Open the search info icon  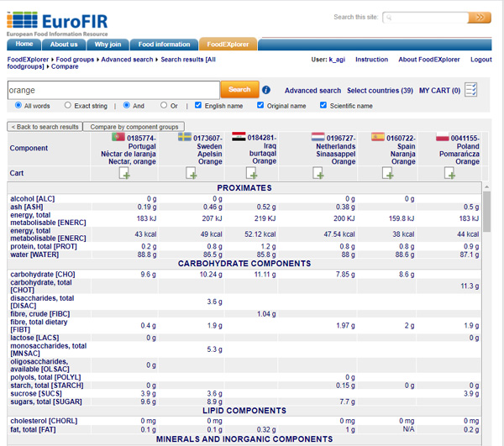pyautogui.click(x=266, y=90)
